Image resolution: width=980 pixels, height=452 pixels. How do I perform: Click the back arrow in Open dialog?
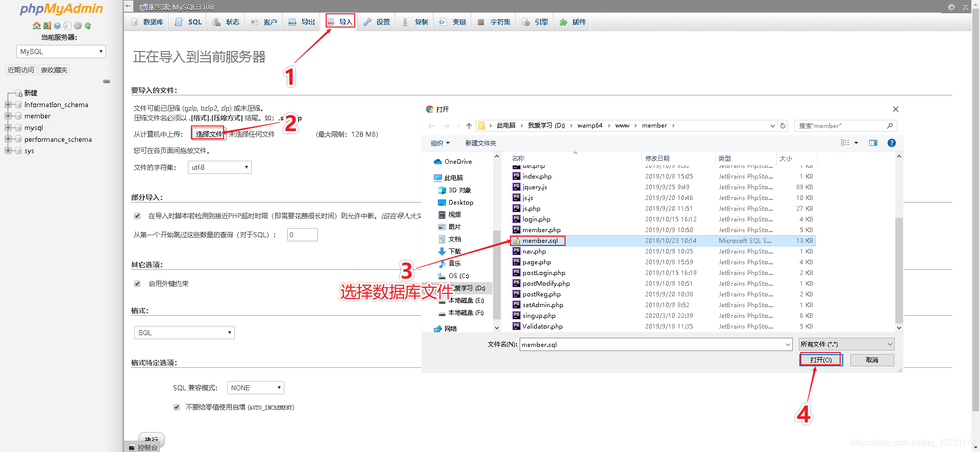pyautogui.click(x=432, y=125)
